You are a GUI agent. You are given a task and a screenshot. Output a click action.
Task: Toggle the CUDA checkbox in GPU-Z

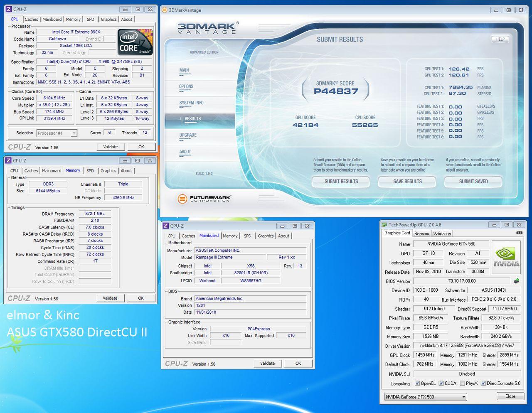coord(441,383)
